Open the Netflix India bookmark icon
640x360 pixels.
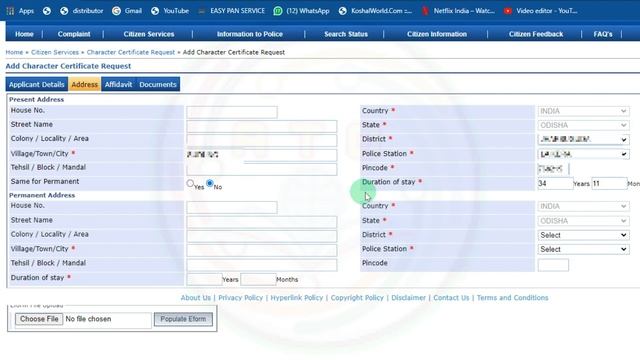[425, 11]
